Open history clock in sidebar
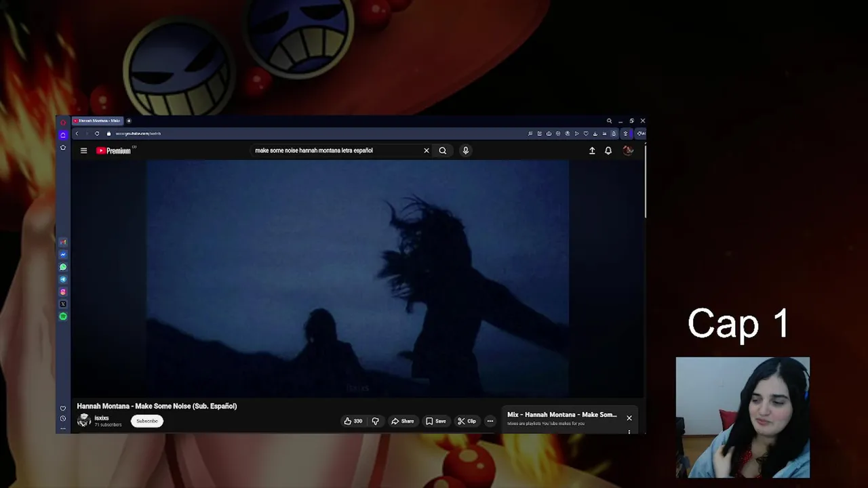 tap(63, 418)
